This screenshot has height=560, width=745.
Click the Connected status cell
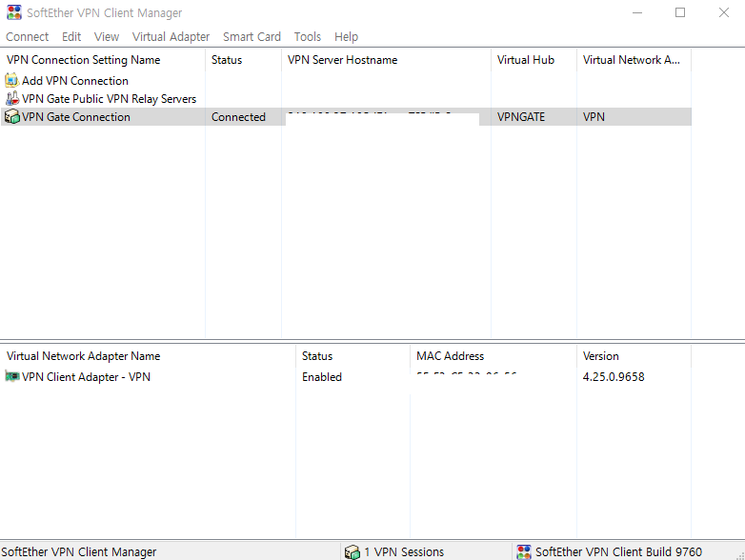pos(238,117)
